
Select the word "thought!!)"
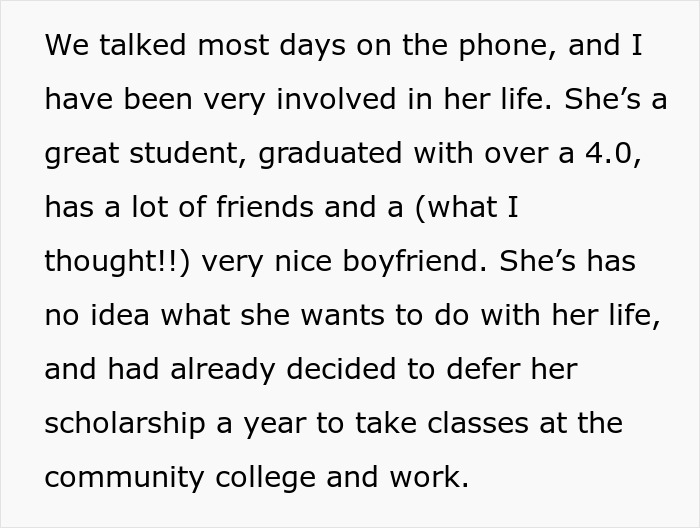point(117,262)
